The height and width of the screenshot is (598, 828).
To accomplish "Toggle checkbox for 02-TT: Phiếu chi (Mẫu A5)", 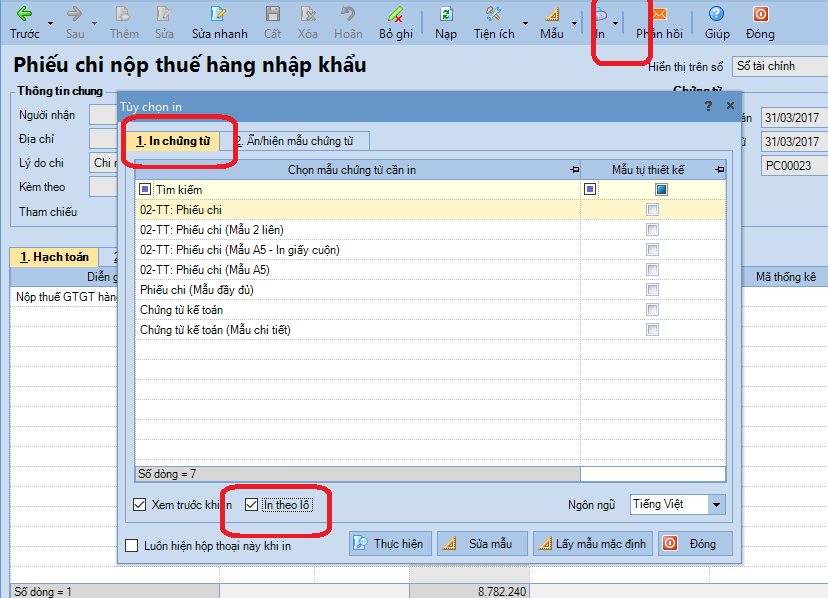I will pyautogui.click(x=653, y=270).
